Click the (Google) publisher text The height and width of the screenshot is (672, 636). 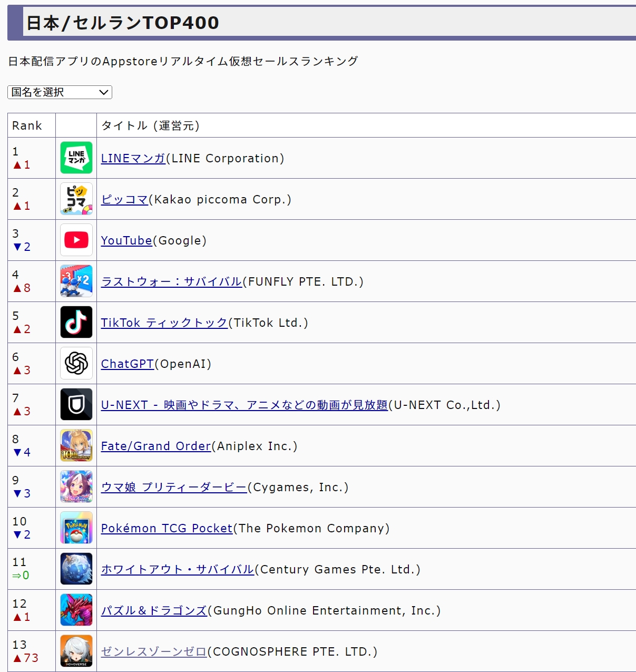point(180,240)
